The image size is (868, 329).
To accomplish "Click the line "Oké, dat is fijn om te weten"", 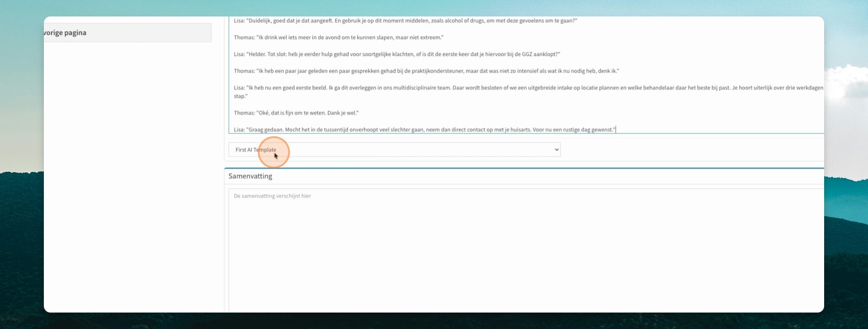I will (x=296, y=113).
